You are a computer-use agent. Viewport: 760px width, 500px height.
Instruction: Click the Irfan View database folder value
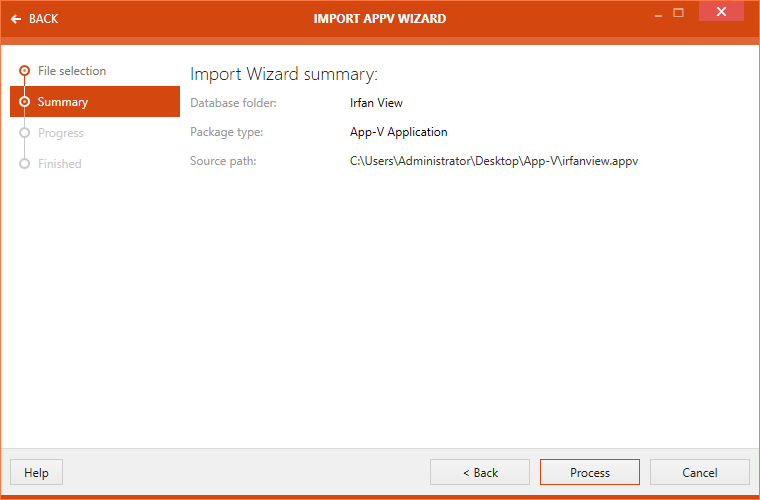pos(376,103)
